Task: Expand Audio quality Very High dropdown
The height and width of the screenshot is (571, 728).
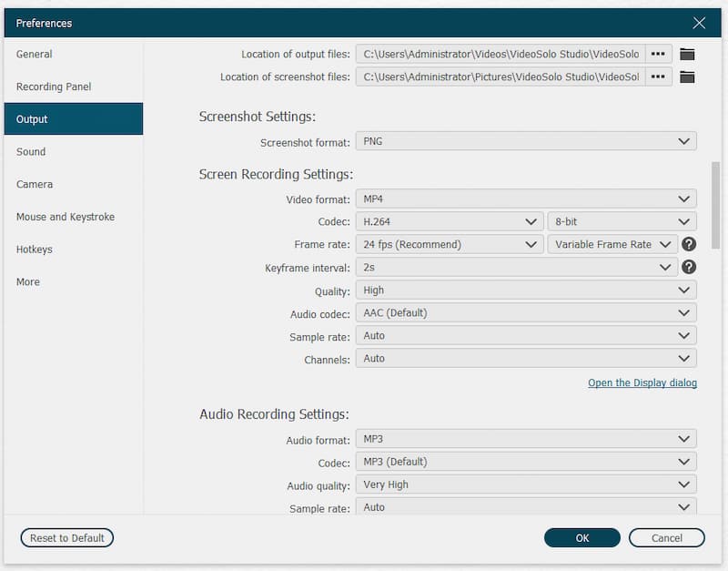Action: [526, 484]
